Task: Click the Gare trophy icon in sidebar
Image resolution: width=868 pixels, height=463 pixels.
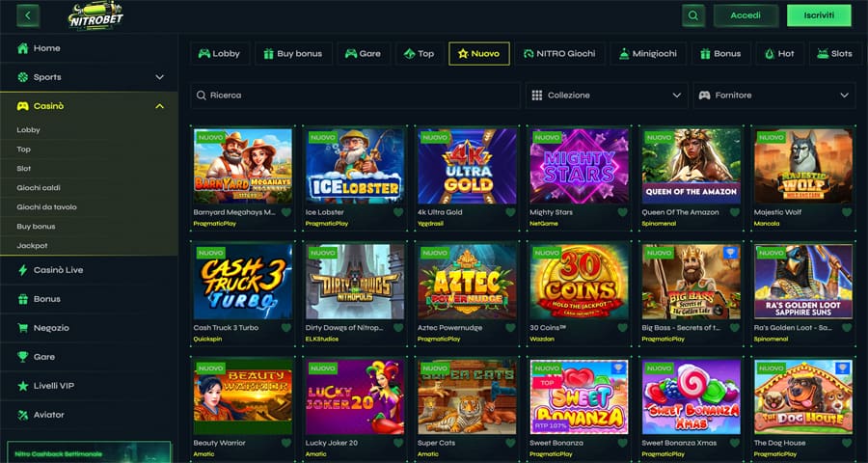Action: [x=23, y=357]
